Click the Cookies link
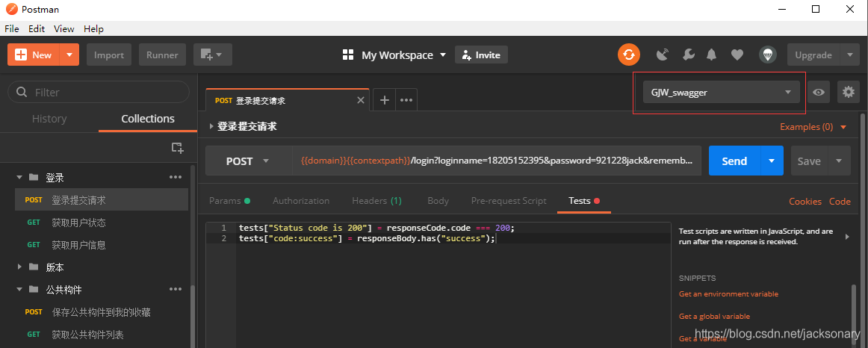This screenshot has height=348, width=868. coord(805,201)
